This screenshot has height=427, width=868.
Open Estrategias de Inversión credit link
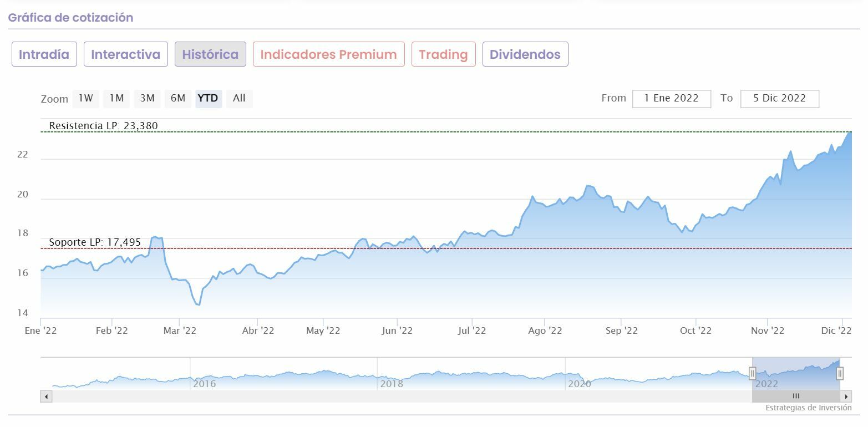click(808, 408)
